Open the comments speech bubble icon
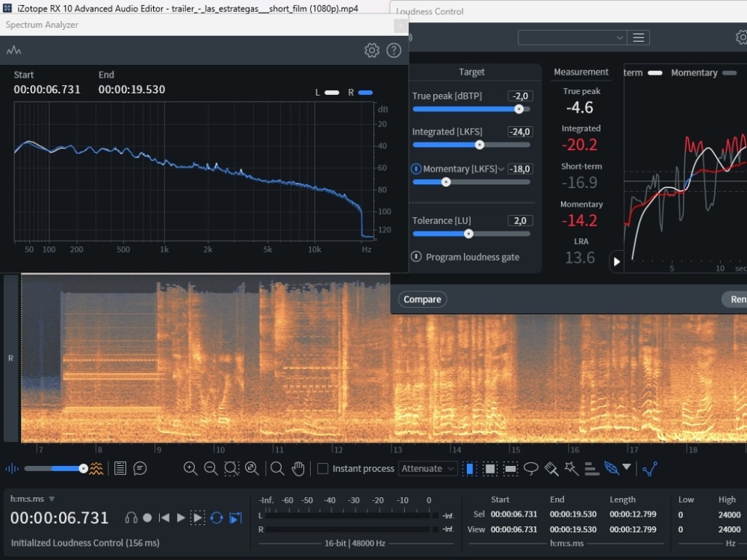Viewport: 747px width, 560px height. pos(140,469)
